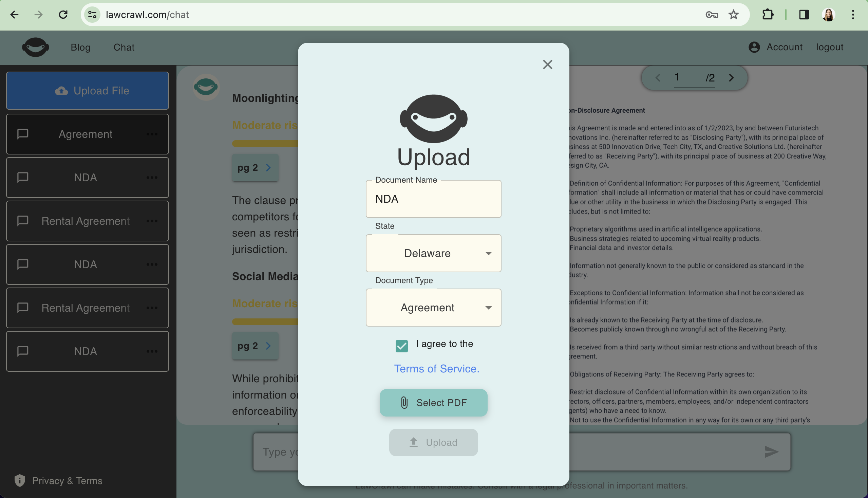Click the three-dot menu for Agreement chat
This screenshot has width=868, height=498.
click(152, 134)
